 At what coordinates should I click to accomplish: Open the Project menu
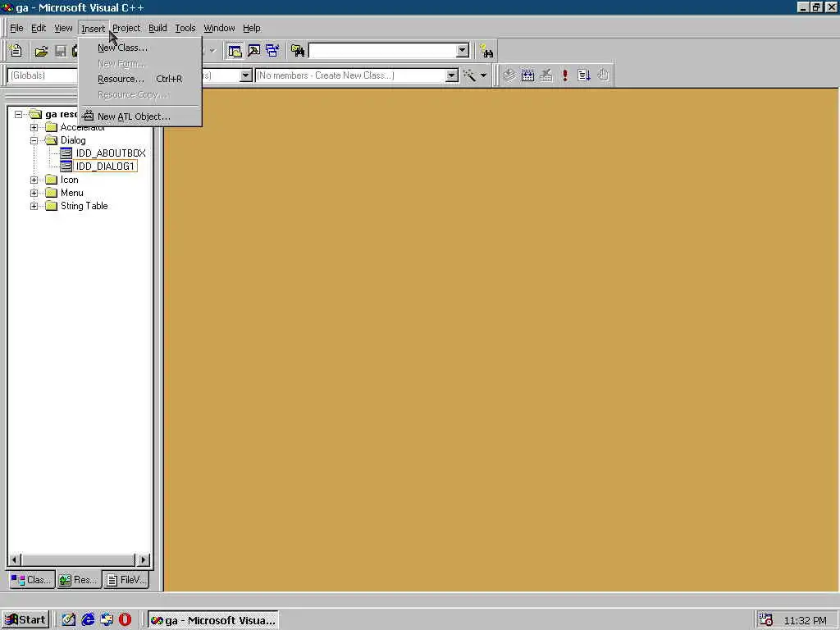(126, 28)
